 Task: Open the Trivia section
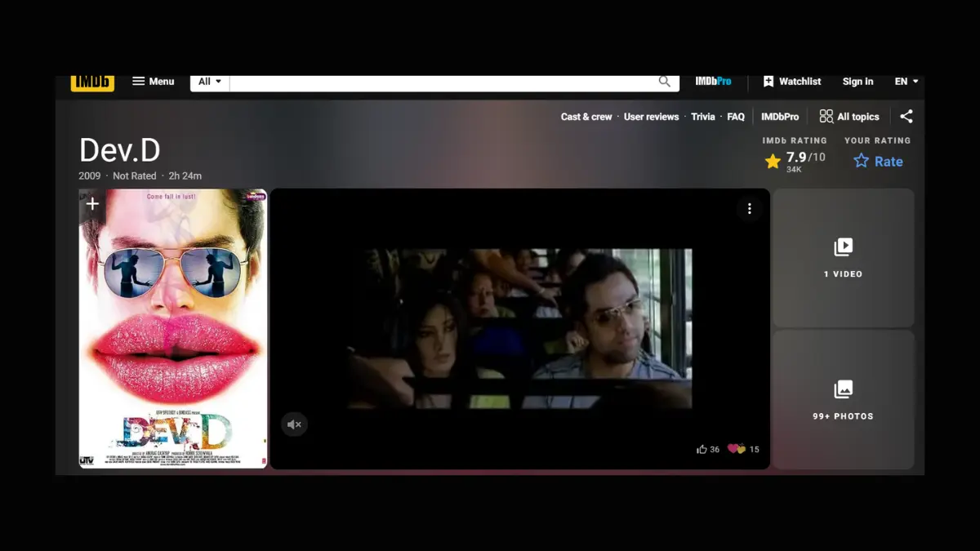[x=702, y=117]
